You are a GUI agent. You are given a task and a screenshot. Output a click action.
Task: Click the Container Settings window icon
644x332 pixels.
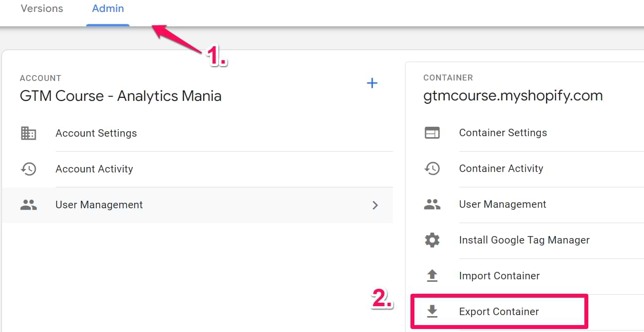(x=432, y=133)
